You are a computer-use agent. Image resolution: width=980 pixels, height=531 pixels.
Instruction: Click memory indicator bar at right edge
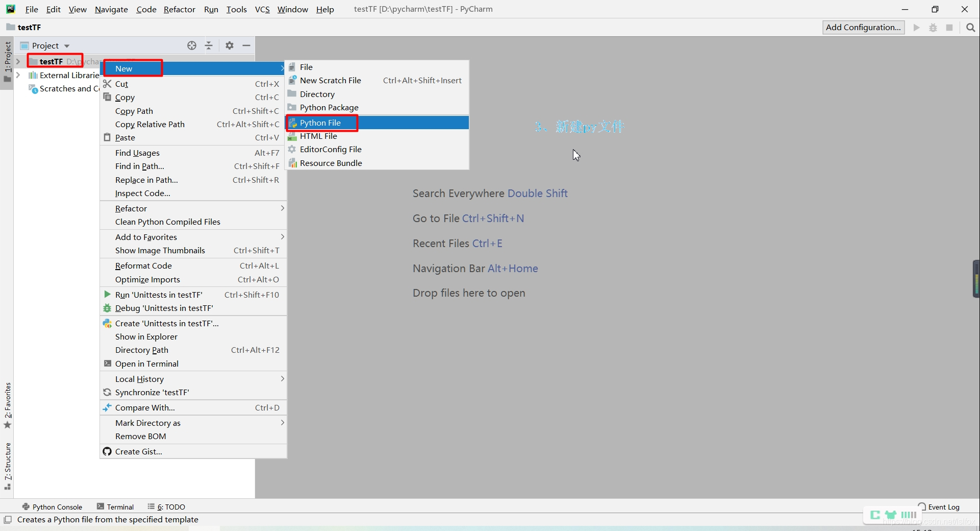coord(976,279)
